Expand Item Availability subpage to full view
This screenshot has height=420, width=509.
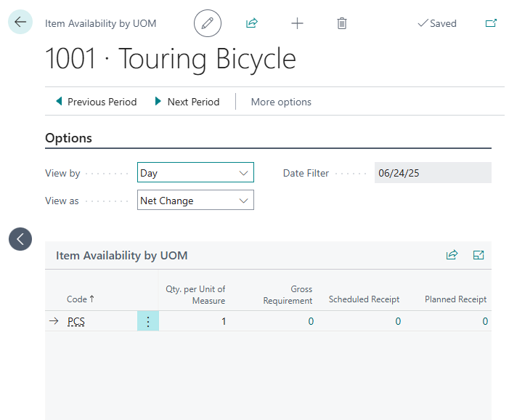coord(479,255)
